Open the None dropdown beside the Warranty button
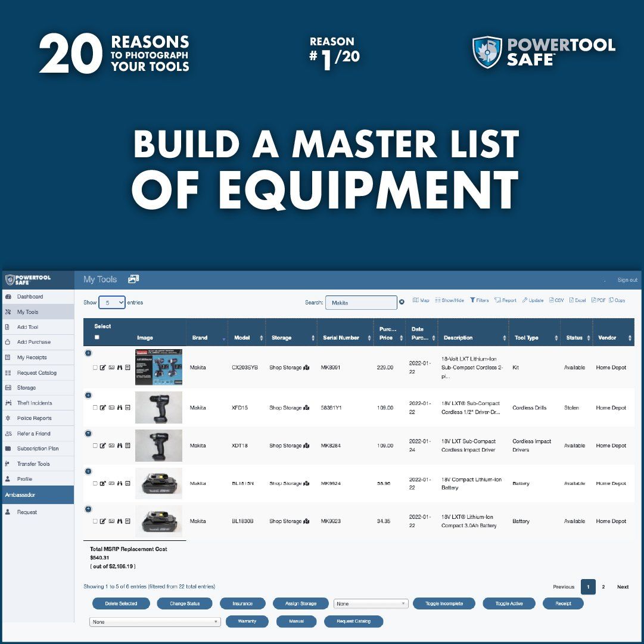 155,622
